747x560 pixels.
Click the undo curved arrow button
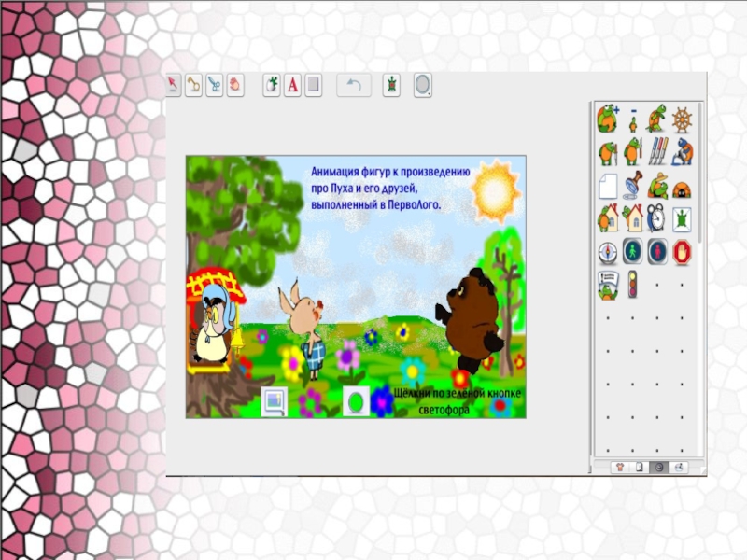pos(354,85)
